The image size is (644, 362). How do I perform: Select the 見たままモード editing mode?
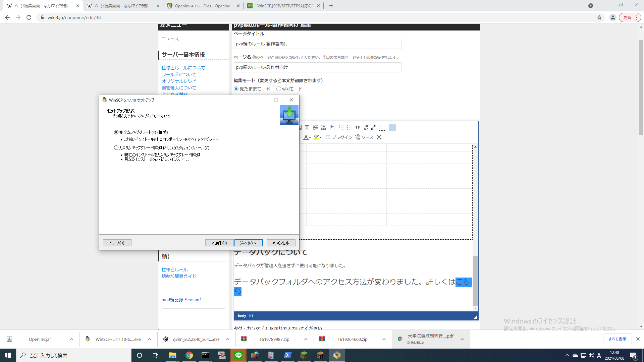236,89
